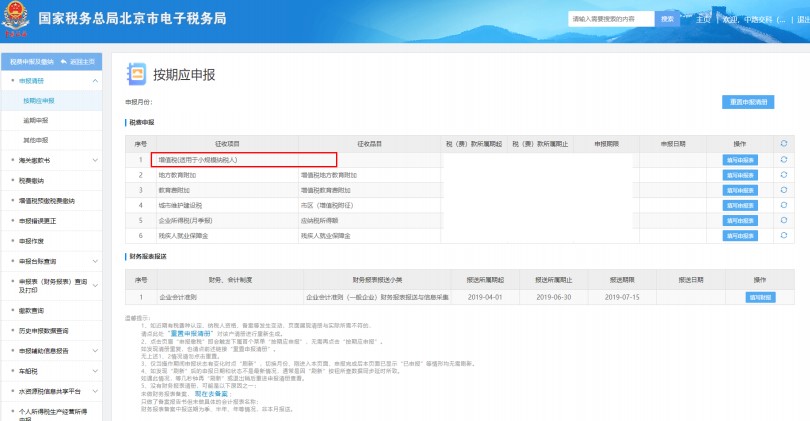810x421 pixels.
Task: Click the refresh icon in table header
Action: coord(784,143)
